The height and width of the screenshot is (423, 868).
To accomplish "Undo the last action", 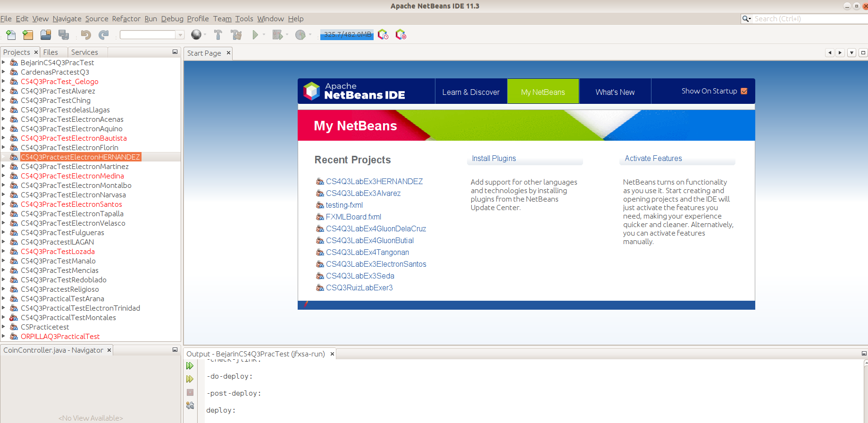I will pyautogui.click(x=86, y=35).
